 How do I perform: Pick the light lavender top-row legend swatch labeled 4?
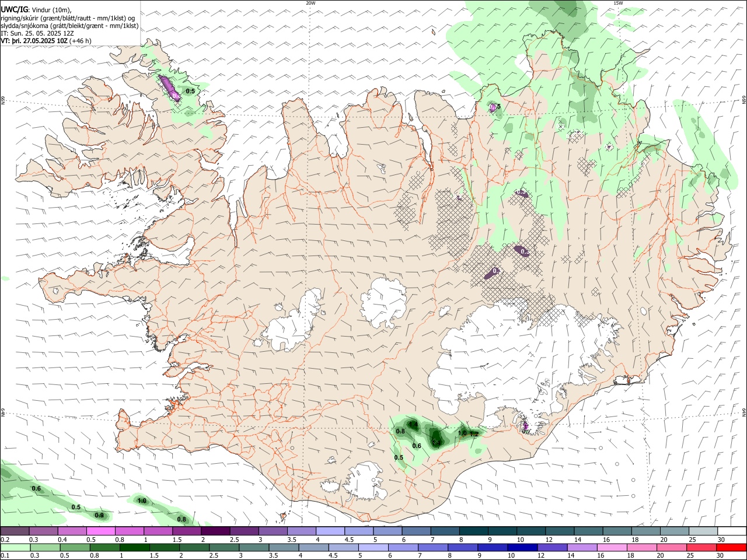[330, 531]
